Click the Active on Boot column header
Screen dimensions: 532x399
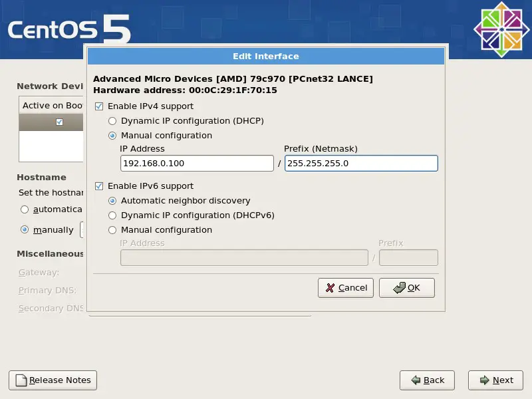click(x=52, y=106)
